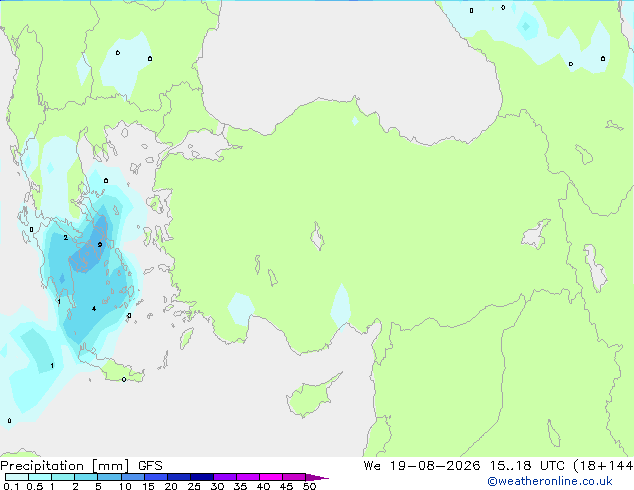The height and width of the screenshot is (490, 634).
Task: Select the violet 30–35 mm legend swatch
Action: pos(225,477)
